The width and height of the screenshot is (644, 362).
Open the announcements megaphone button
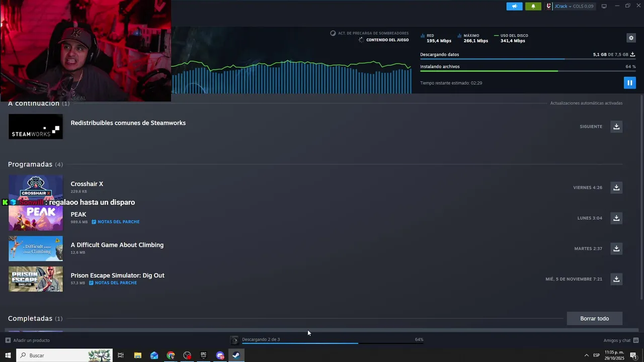[514, 6]
